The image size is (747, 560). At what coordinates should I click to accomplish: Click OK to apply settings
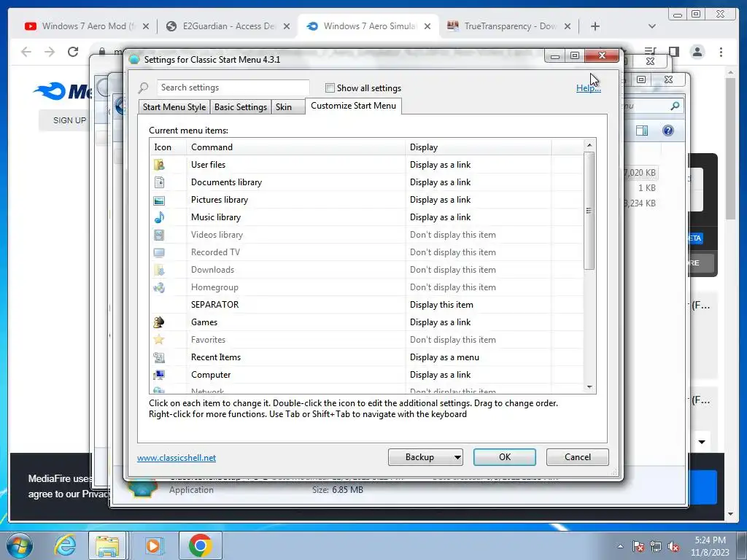505,457
